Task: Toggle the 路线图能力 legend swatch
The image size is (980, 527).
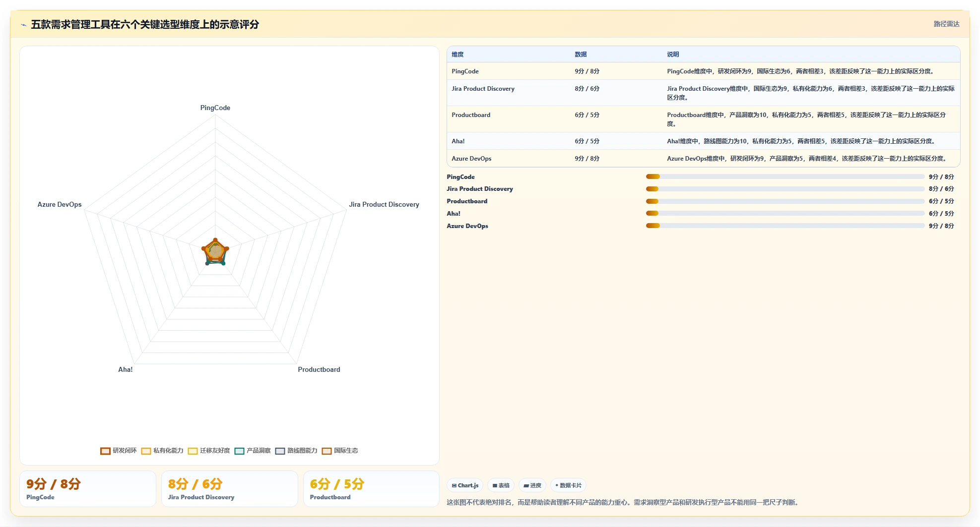Action: click(280, 451)
